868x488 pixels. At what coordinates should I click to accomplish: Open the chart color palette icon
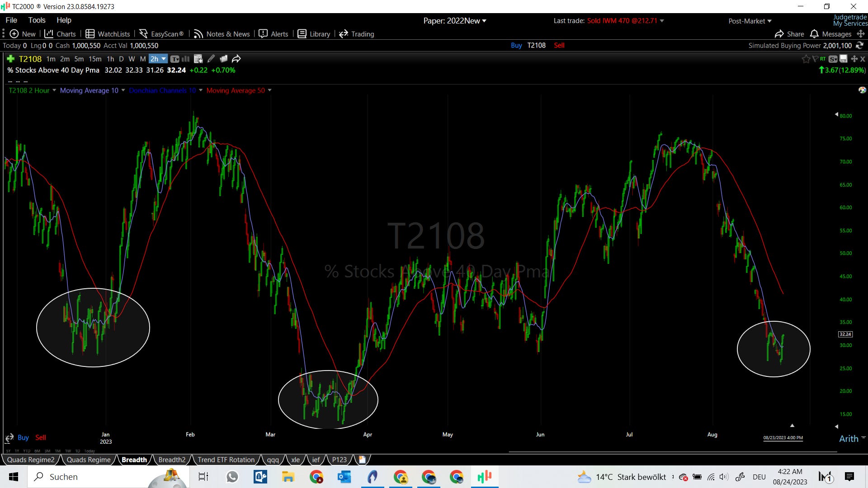[x=862, y=90]
